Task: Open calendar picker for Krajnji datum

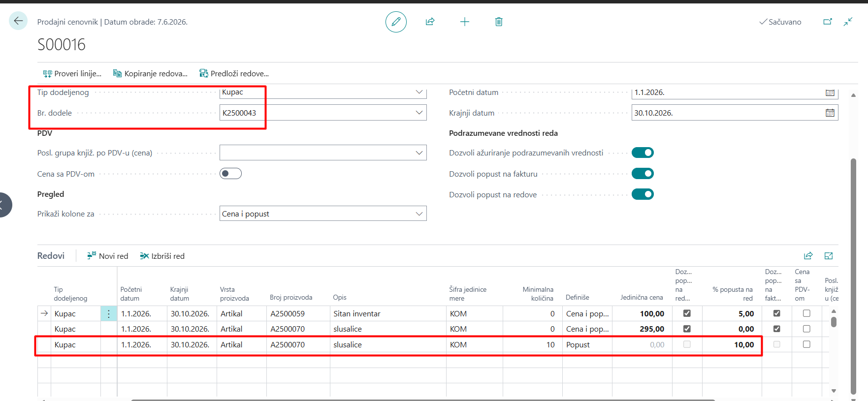Action: [x=830, y=113]
